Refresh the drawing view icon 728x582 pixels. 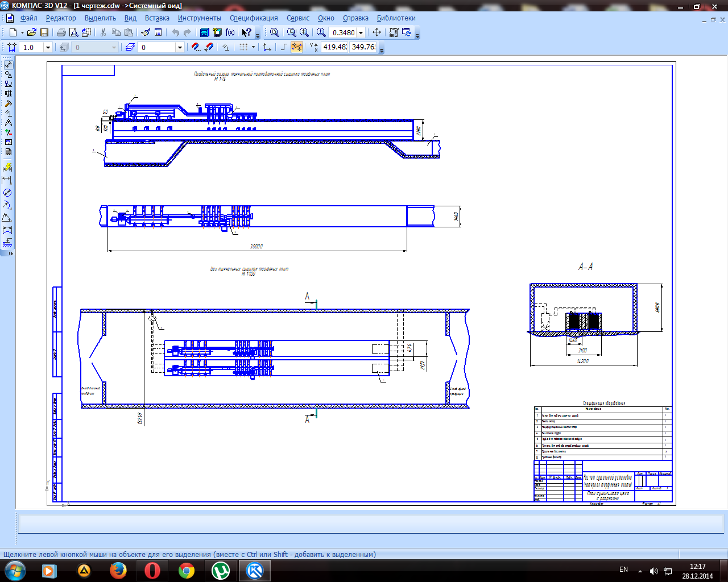407,32
